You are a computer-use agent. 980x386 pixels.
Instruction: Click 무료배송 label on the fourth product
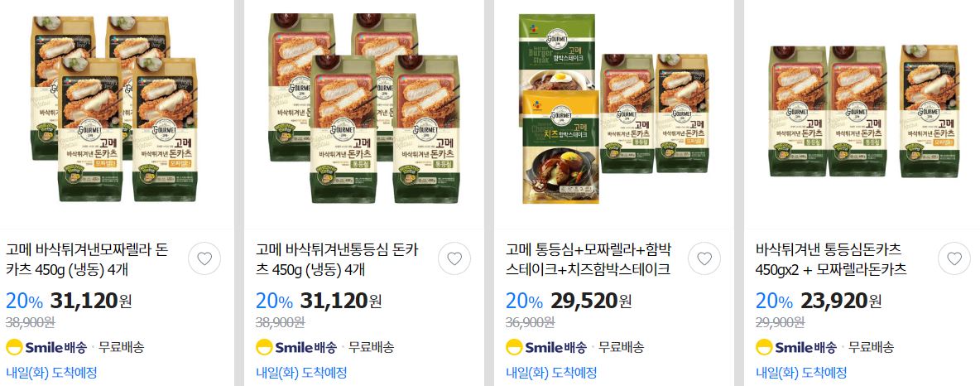pyautogui.click(x=872, y=347)
